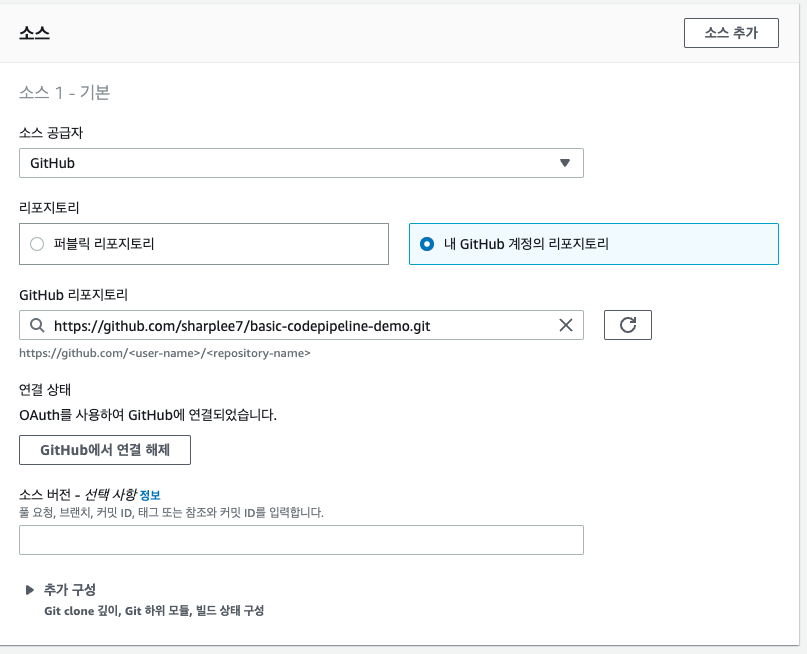Select 퍼블릭 리포지토리 radio option

pos(204,244)
